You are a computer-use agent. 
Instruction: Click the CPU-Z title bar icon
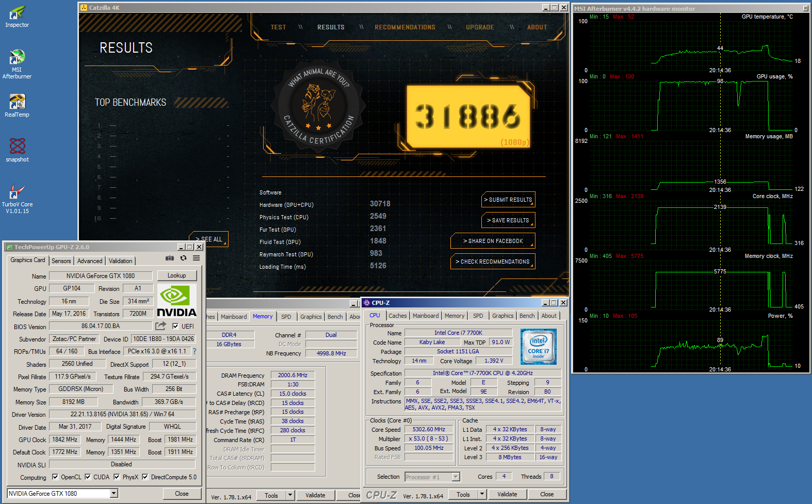(x=367, y=303)
